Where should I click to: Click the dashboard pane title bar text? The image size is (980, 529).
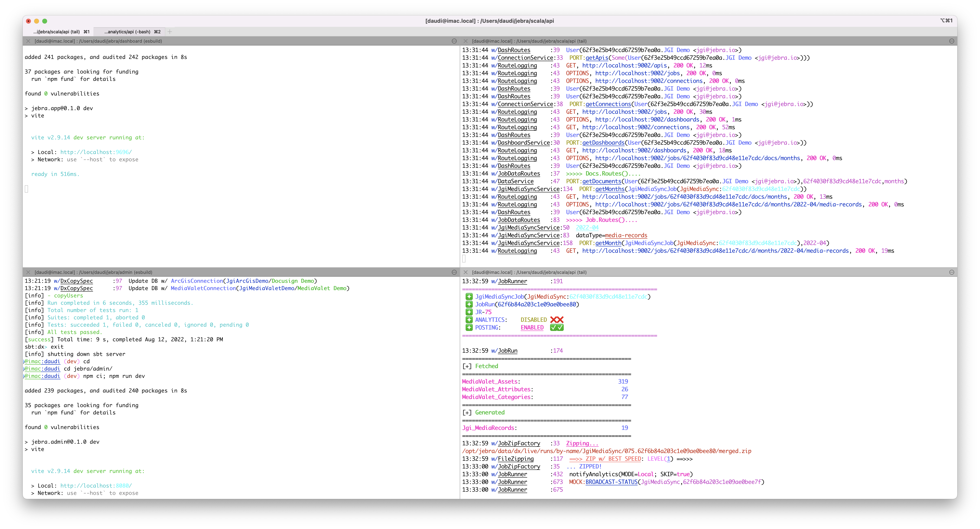coord(98,41)
